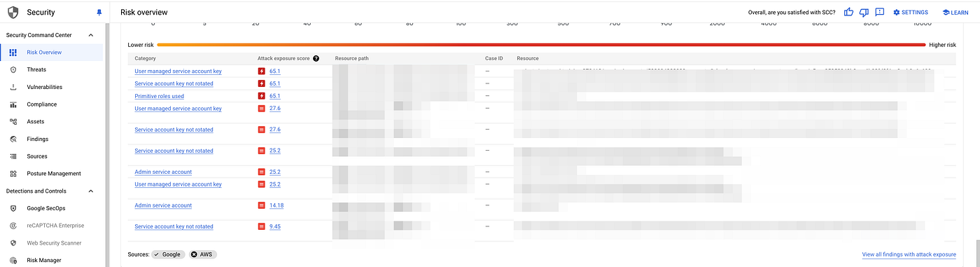Click the Threats shield icon
980x267 pixels.
pyautogui.click(x=13, y=69)
